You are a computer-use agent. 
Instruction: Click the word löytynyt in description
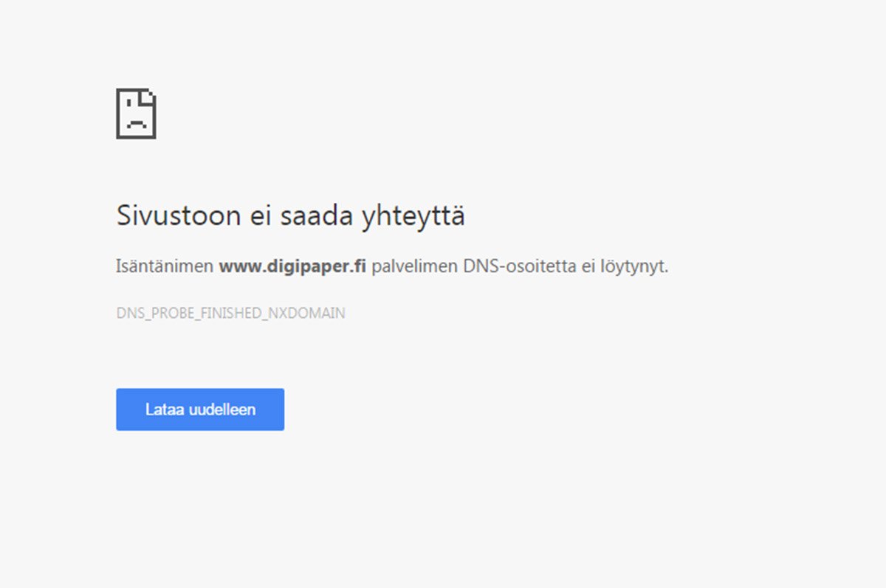(633, 266)
